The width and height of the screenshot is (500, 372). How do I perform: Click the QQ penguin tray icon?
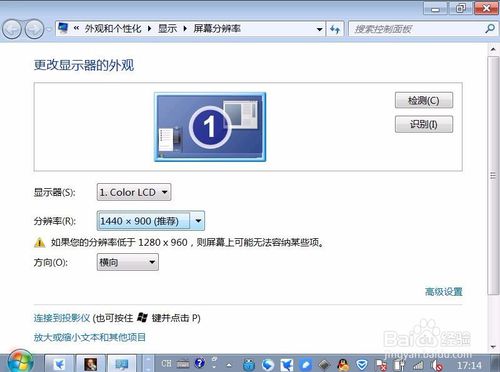point(343,365)
